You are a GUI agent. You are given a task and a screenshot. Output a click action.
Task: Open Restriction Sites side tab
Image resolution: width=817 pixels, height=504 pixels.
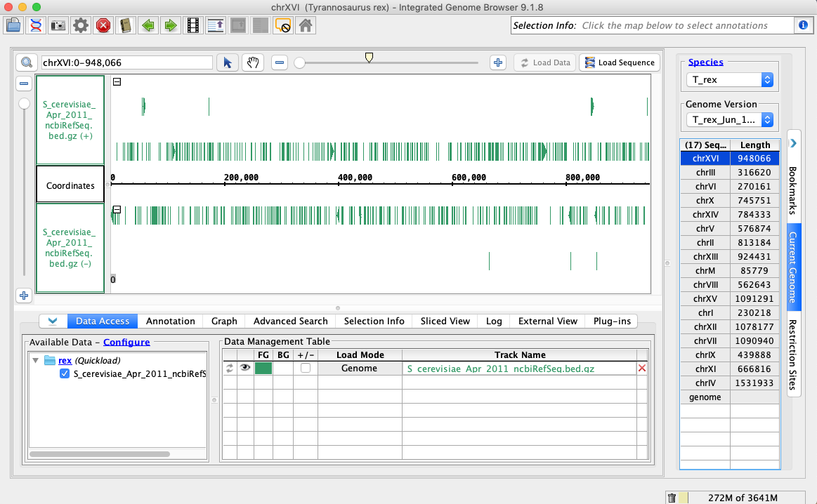pos(793,354)
